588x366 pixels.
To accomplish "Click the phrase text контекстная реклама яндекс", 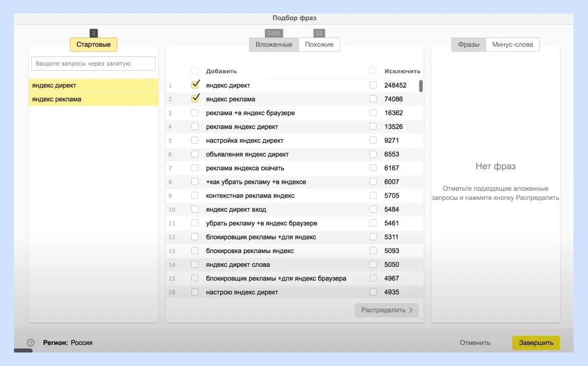I will pos(250,196).
